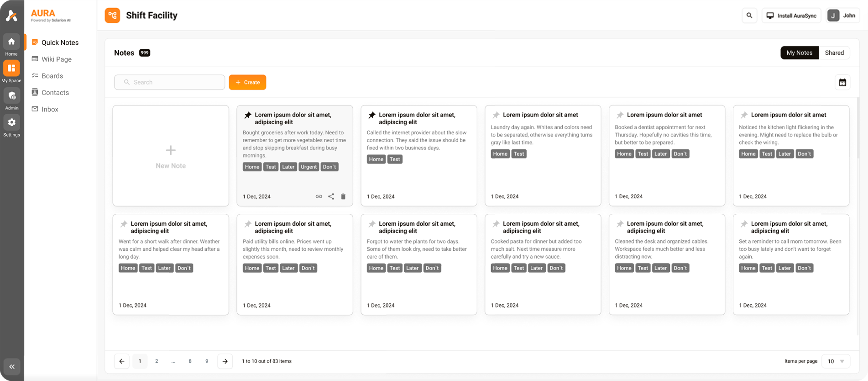The height and width of the screenshot is (381, 868).
Task: Switch to the Shared notes tab
Action: 834,53
